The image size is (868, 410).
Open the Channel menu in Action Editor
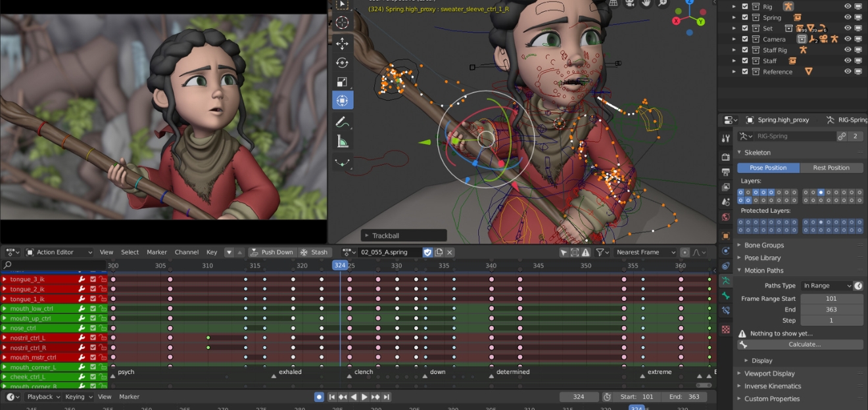coord(187,252)
